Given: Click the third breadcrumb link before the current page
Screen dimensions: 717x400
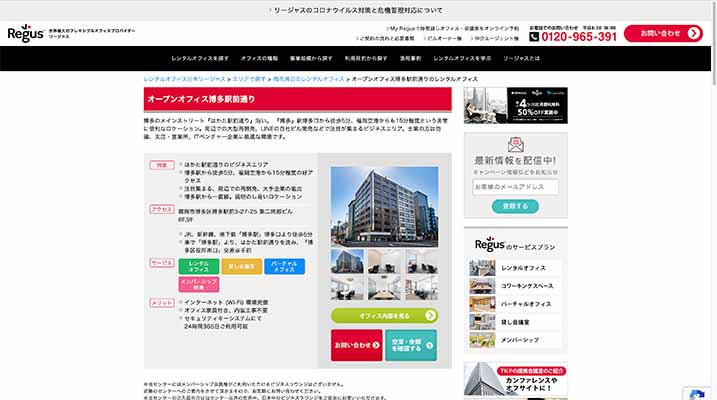Looking at the screenshot, I should (x=309, y=79).
